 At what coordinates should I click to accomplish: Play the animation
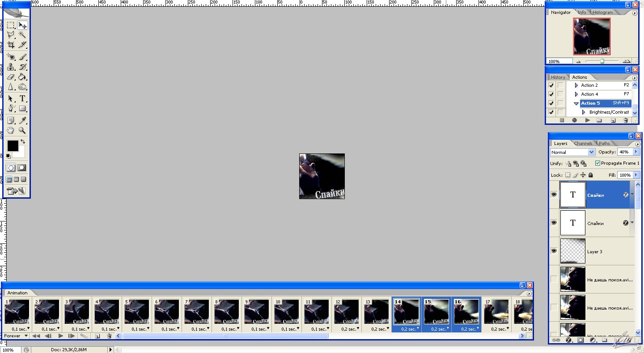61,336
